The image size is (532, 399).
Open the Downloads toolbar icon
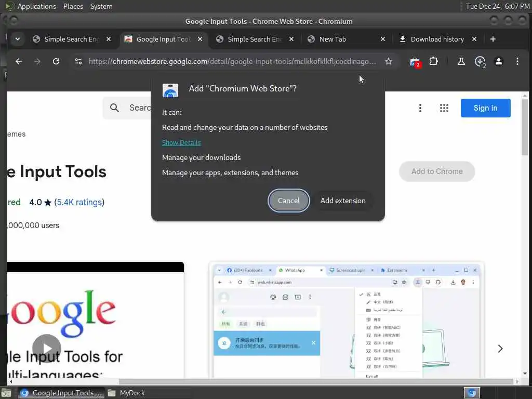pyautogui.click(x=480, y=62)
